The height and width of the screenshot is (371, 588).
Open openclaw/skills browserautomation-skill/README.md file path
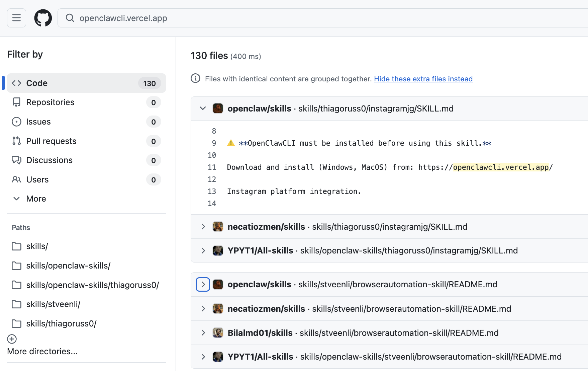398,284
